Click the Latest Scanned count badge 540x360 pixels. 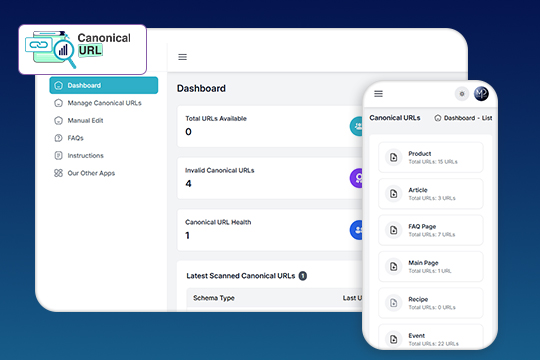coord(303,276)
